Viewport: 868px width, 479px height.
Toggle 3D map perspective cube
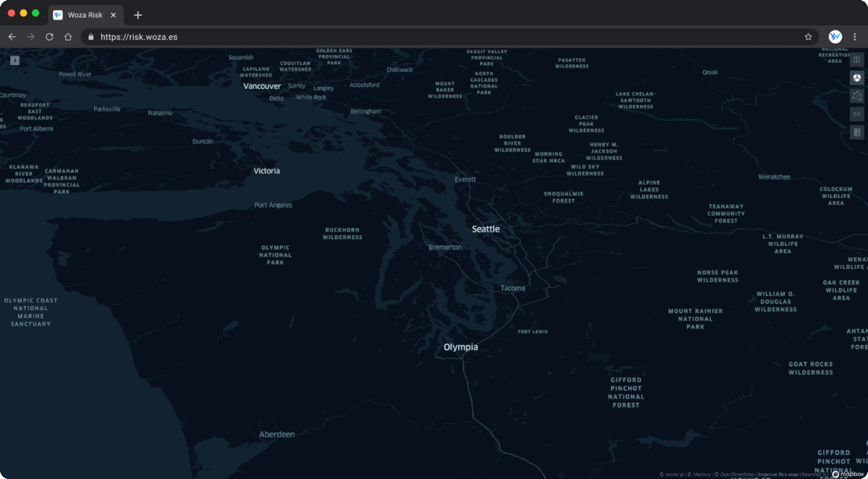click(856, 78)
